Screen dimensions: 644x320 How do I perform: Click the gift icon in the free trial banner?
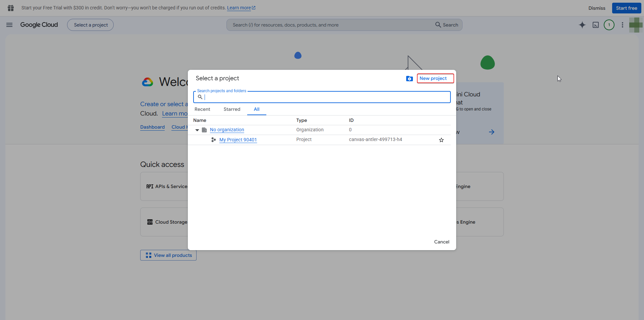[x=11, y=8]
